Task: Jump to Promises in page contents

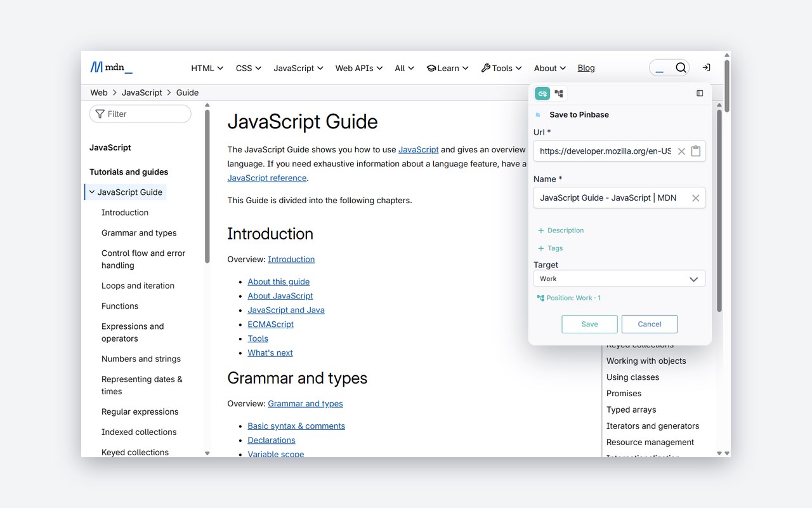Action: pyautogui.click(x=624, y=394)
